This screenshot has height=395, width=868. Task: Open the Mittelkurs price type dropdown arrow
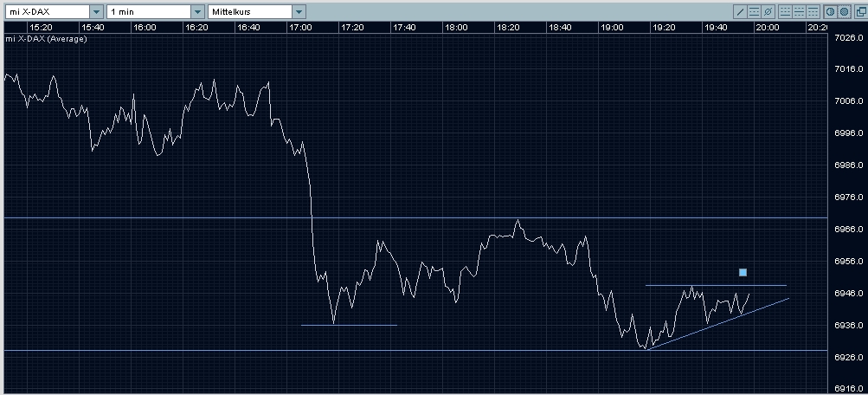(299, 11)
